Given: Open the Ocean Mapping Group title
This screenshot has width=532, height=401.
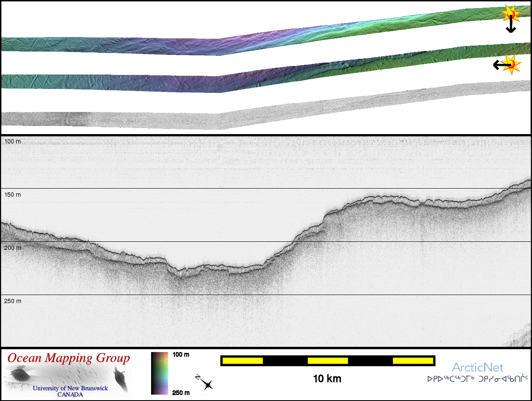Looking at the screenshot, I should coord(68,358).
